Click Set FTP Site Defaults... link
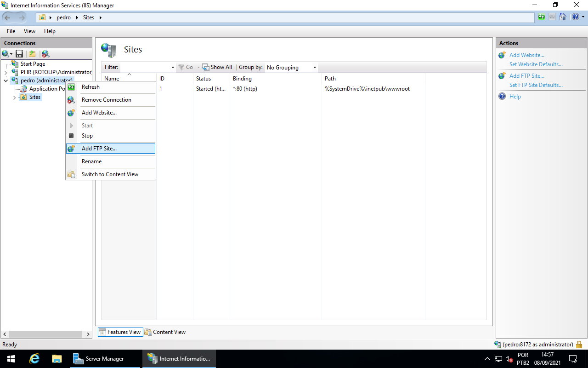 point(536,85)
